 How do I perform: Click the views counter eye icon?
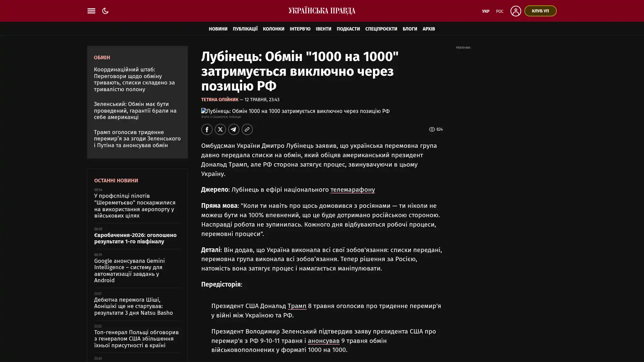(x=432, y=129)
